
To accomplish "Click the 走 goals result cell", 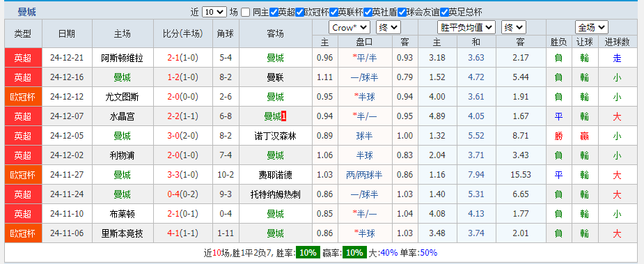I will point(617,58).
